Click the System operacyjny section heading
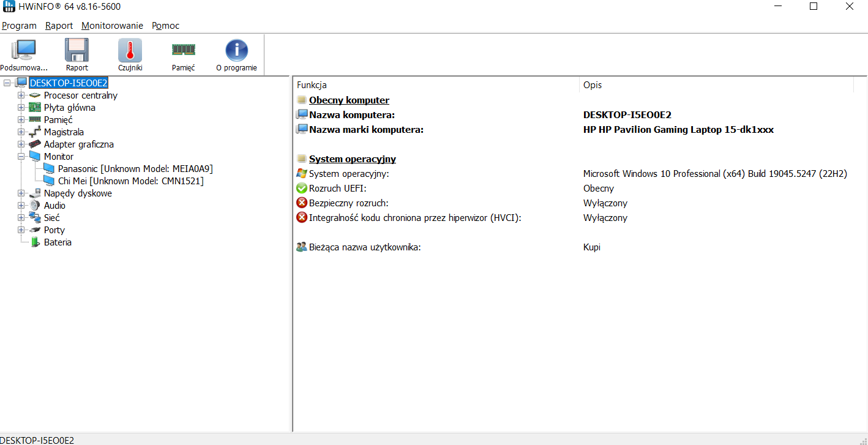 (353, 159)
